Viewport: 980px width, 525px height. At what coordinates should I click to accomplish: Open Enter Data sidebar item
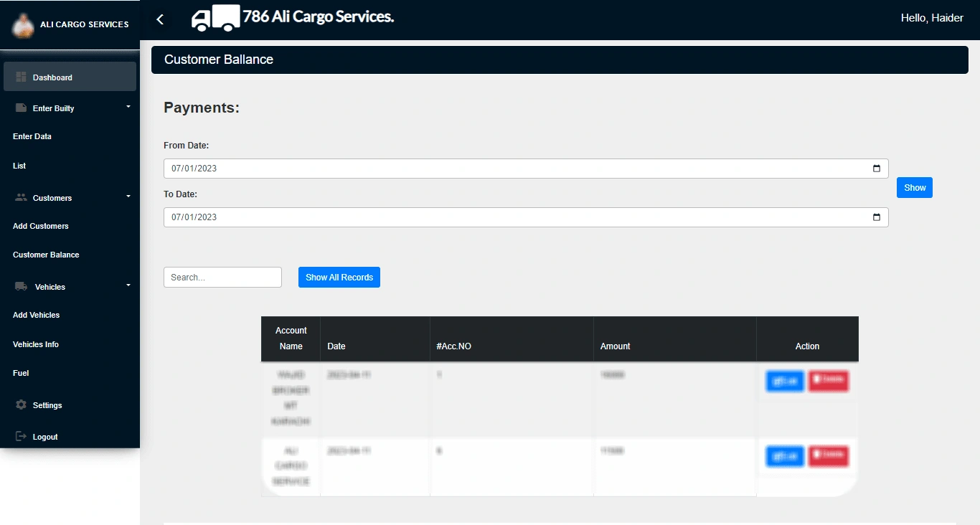coord(32,136)
